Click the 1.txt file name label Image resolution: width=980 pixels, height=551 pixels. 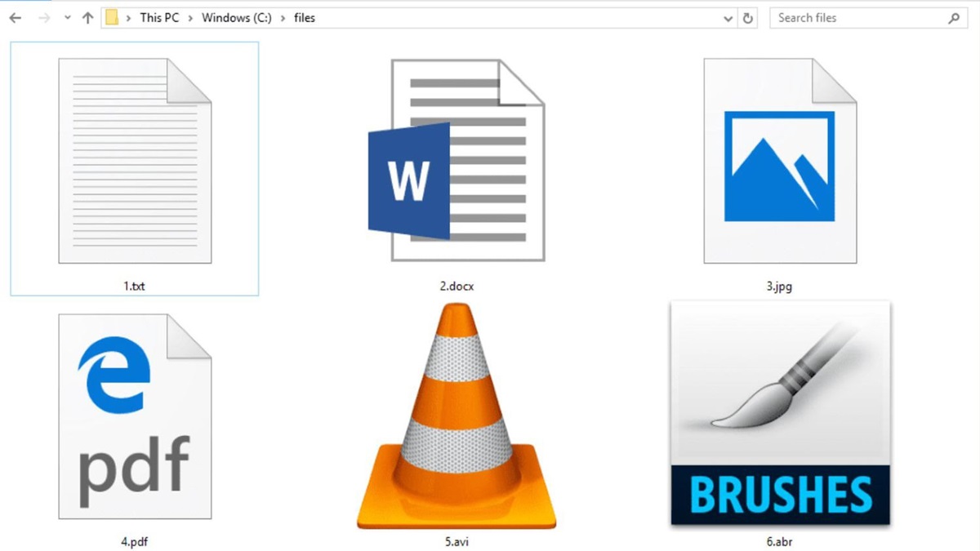point(135,286)
